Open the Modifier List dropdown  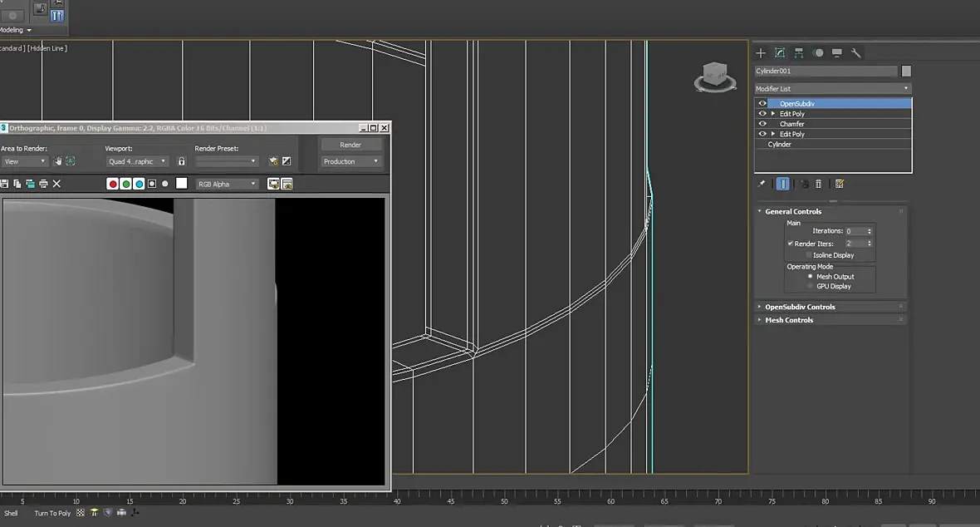(x=832, y=89)
